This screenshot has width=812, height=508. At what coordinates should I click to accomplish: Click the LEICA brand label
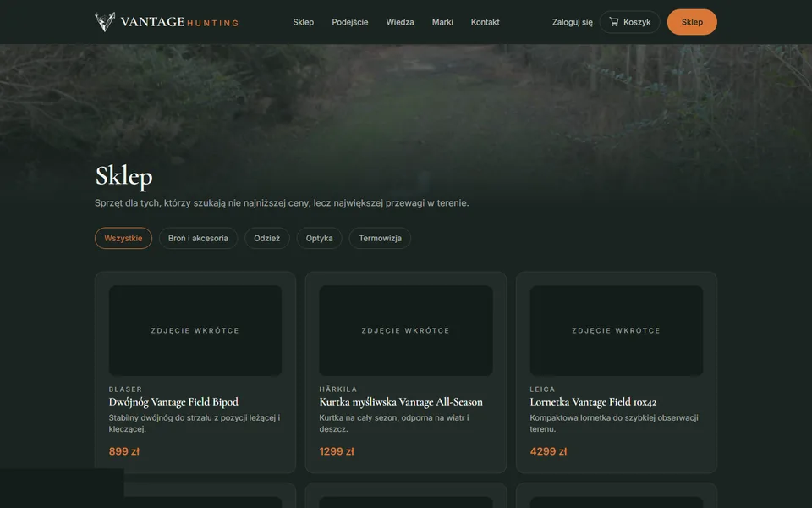point(542,389)
